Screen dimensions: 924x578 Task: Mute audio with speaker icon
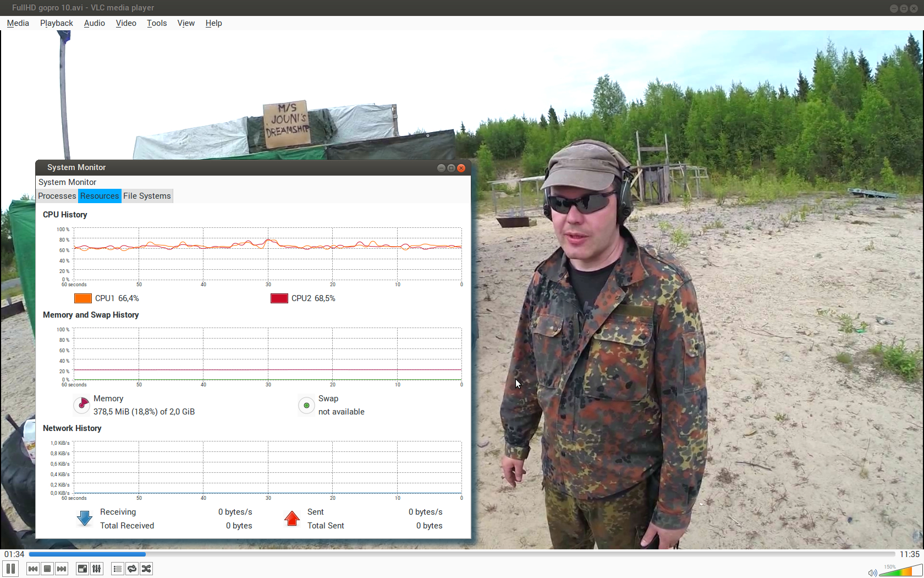[x=872, y=573]
